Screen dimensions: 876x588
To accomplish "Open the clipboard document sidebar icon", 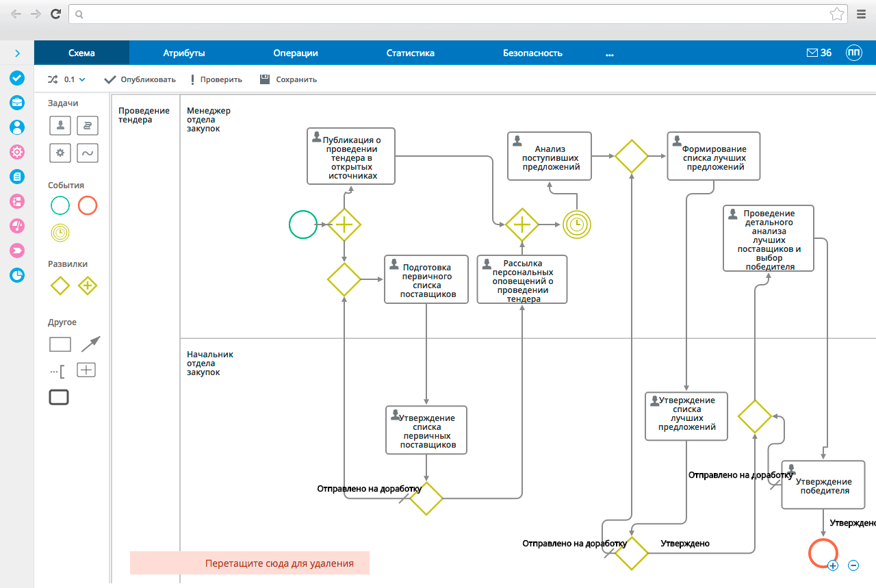I will click(17, 177).
